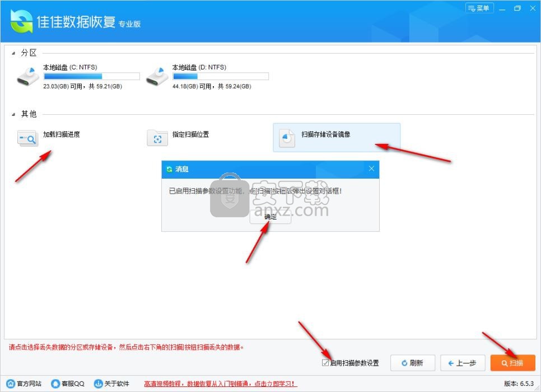Viewport: 541px width, 392px height.
Task: Open the 菜单 menu
Action: 479,8
